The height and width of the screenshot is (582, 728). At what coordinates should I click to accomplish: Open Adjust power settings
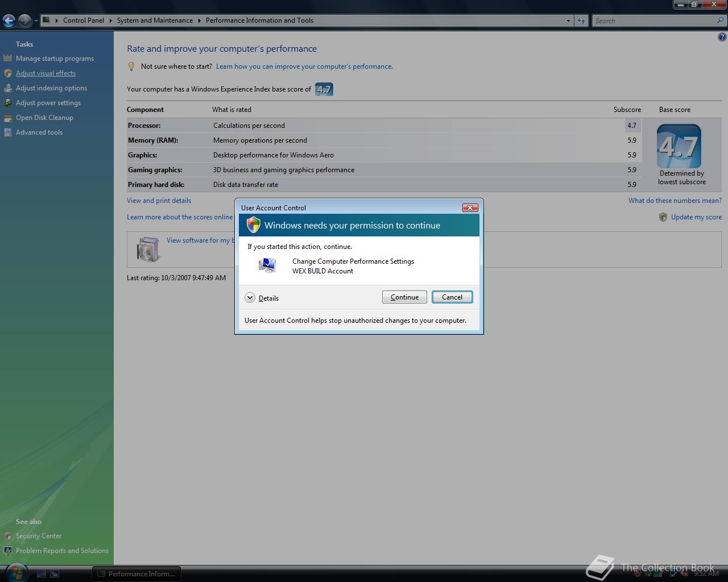[x=48, y=103]
